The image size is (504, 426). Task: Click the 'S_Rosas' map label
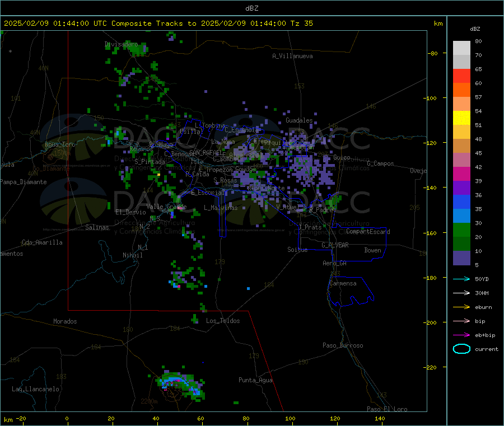pos(225,181)
